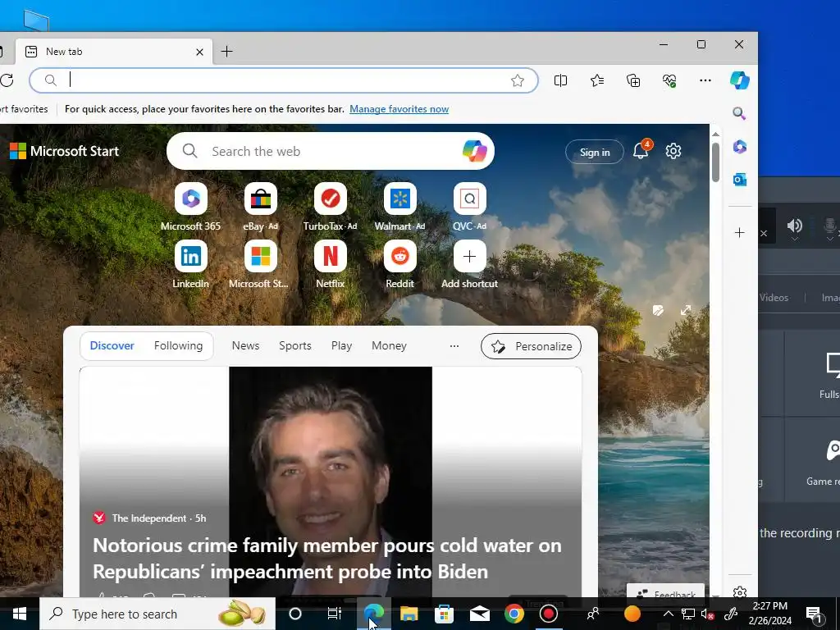
Task: Open Cortana circle icon on taskbar
Action: [x=295, y=614]
